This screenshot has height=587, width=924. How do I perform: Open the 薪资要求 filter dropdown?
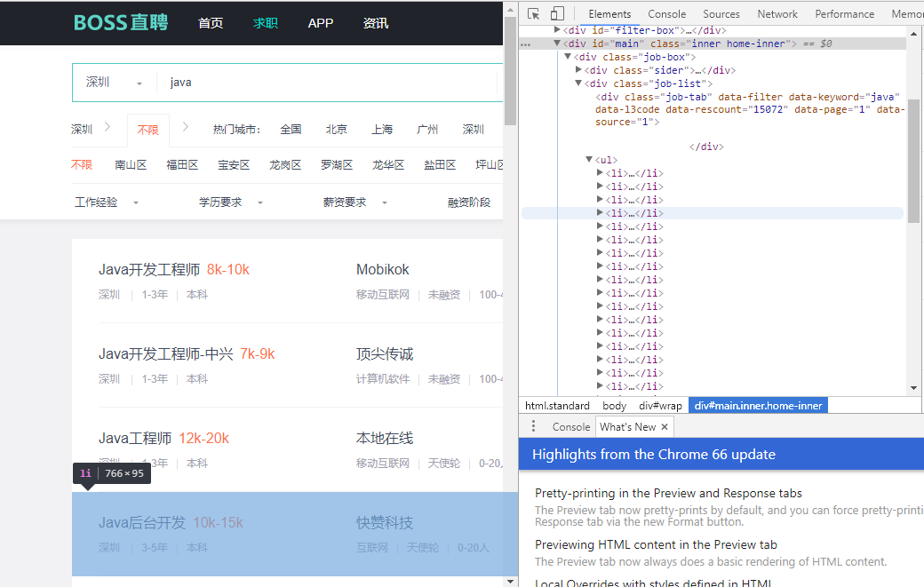pos(354,202)
